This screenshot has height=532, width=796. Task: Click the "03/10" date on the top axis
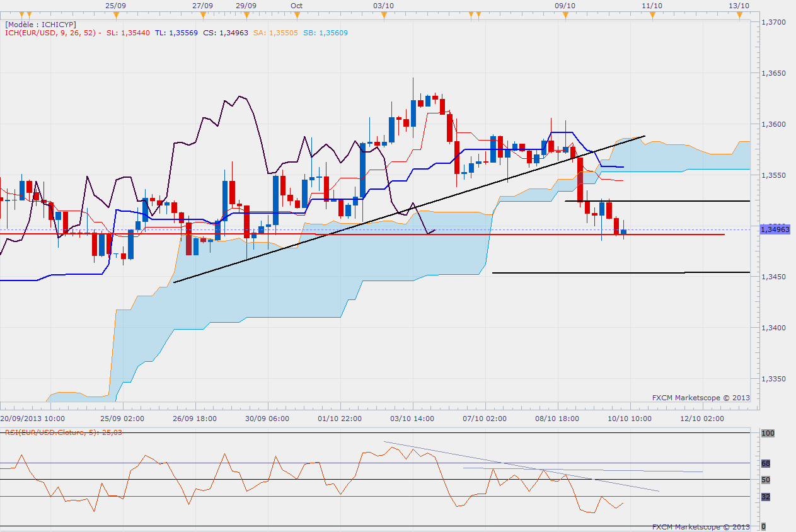384,5
